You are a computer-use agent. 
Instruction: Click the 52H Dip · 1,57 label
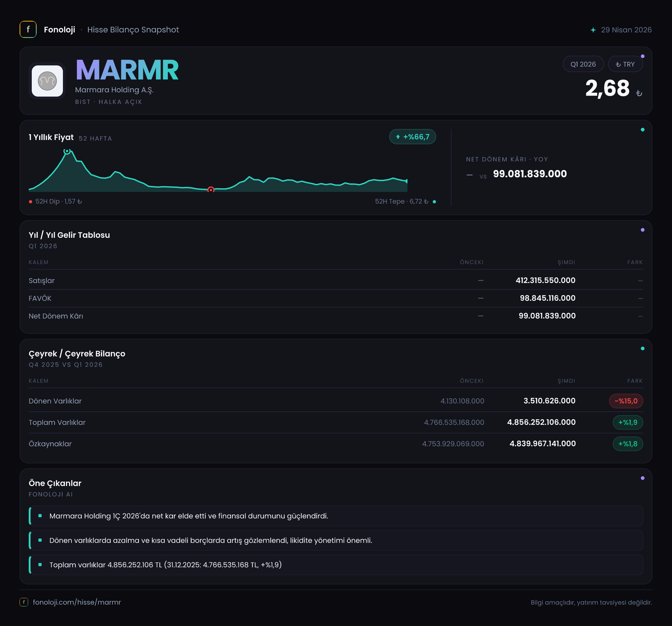59,201
